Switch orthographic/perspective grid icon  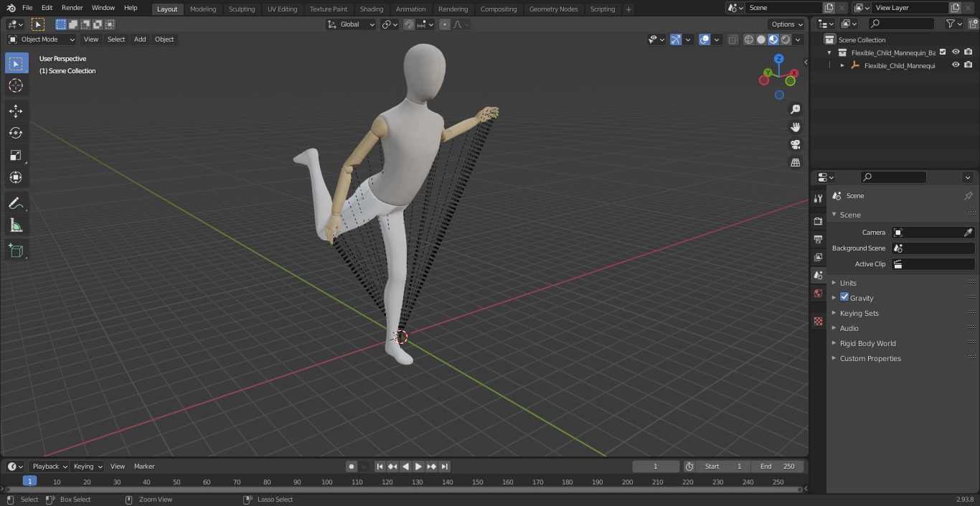[795, 163]
